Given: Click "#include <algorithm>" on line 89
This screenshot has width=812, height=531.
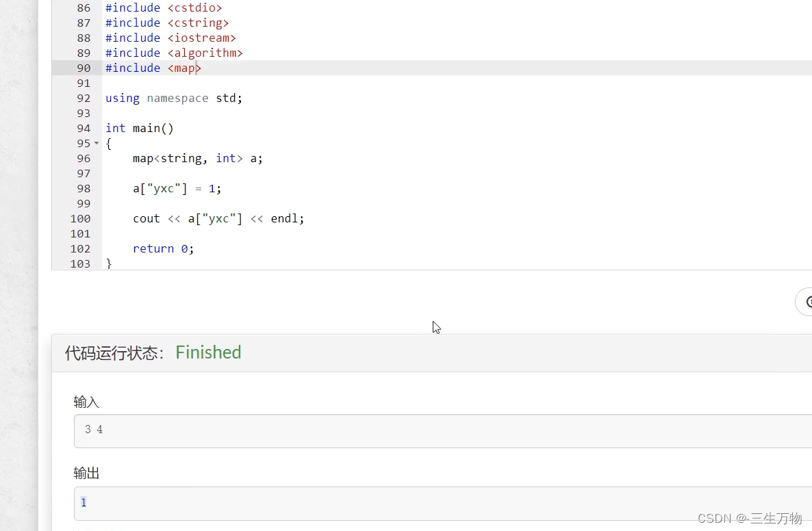Looking at the screenshot, I should tap(174, 53).
